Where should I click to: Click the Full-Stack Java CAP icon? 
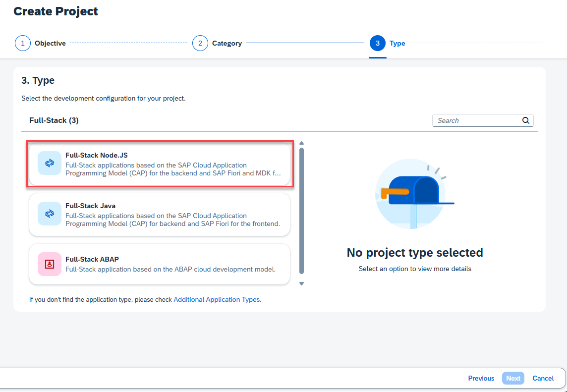[50, 214]
